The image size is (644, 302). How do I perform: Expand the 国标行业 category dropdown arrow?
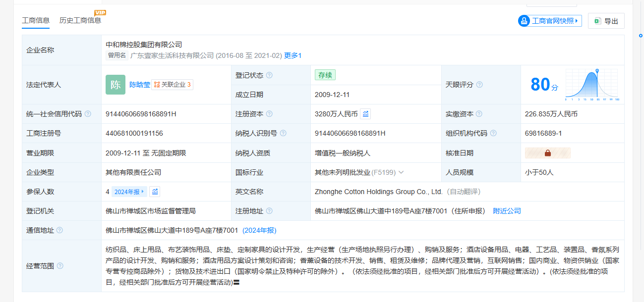(401, 172)
